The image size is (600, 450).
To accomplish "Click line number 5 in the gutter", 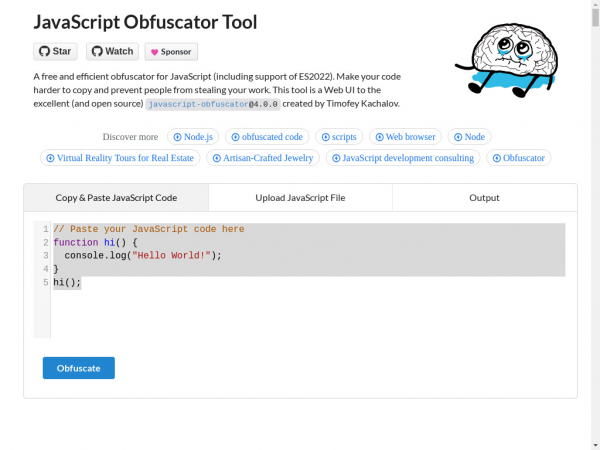I will point(46,283).
